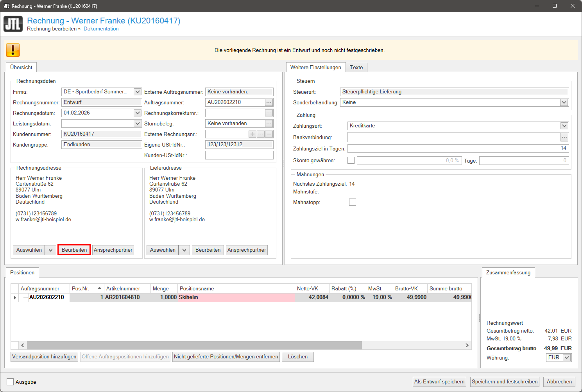Toggle the Mahnstopp checkbox

point(353,202)
